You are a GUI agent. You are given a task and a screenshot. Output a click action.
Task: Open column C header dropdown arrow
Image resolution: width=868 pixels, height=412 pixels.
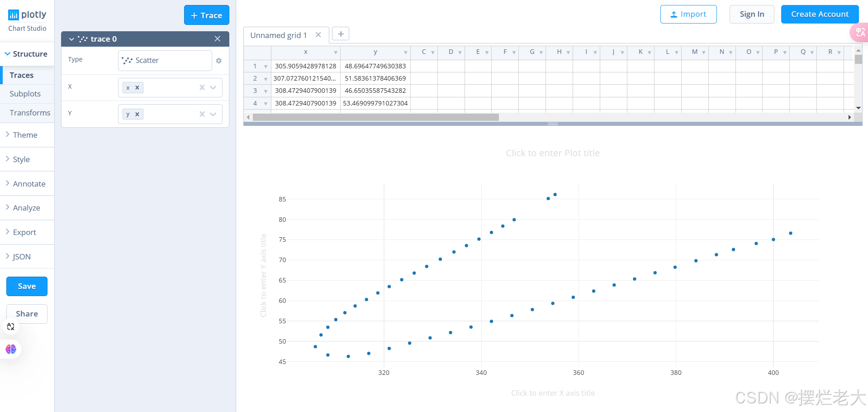[433, 53]
